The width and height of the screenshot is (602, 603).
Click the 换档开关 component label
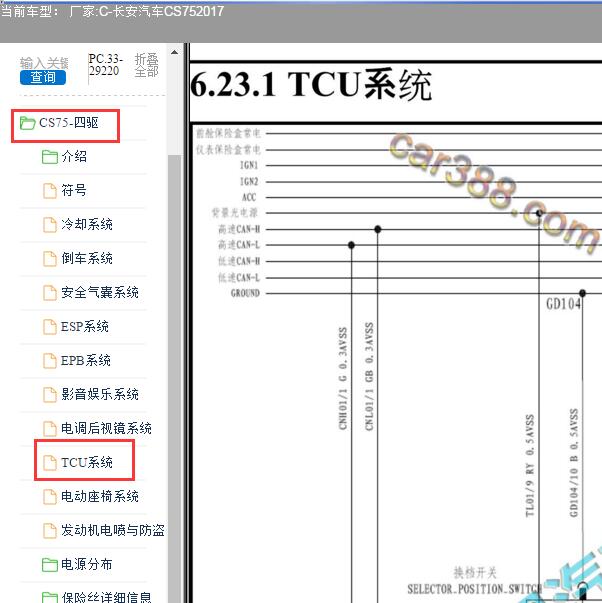(x=475, y=573)
